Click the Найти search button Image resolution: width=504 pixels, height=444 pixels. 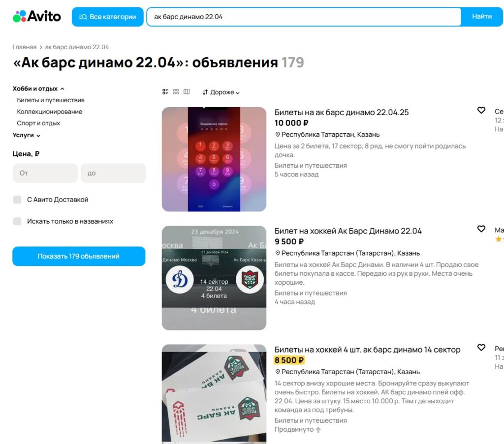coord(482,17)
